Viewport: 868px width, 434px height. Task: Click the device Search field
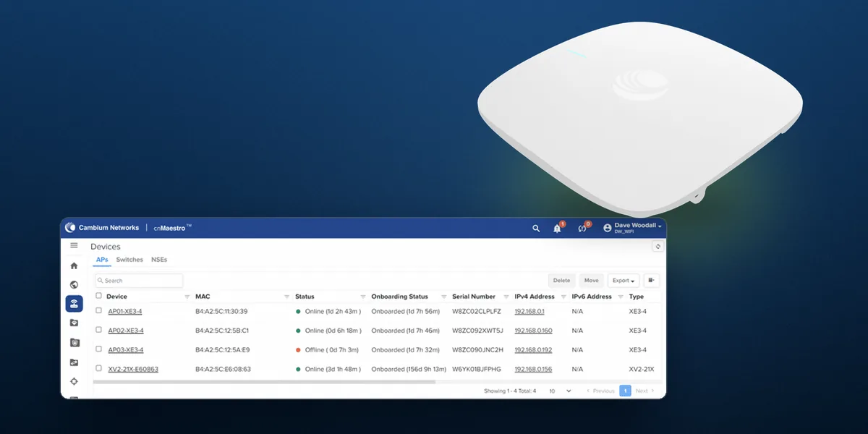[139, 280]
